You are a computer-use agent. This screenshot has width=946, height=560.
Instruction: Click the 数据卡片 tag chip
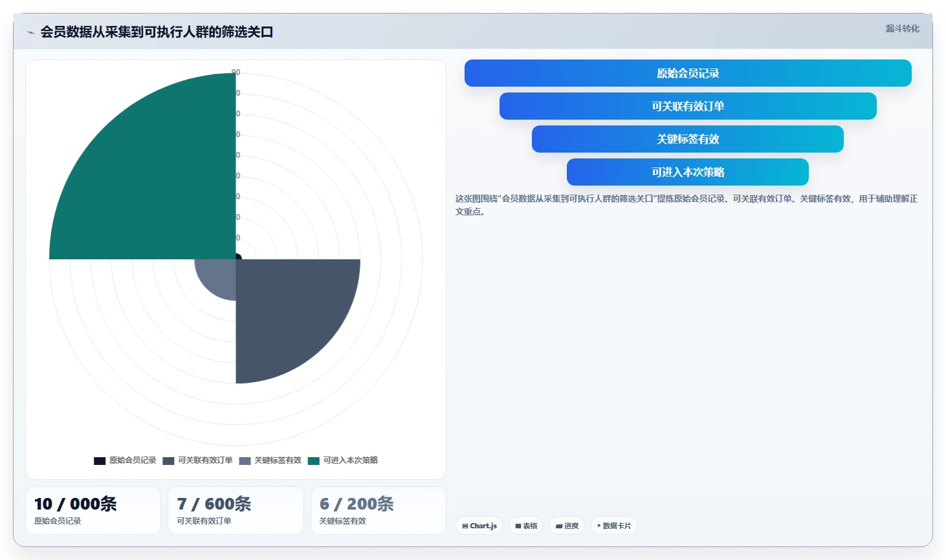614,526
